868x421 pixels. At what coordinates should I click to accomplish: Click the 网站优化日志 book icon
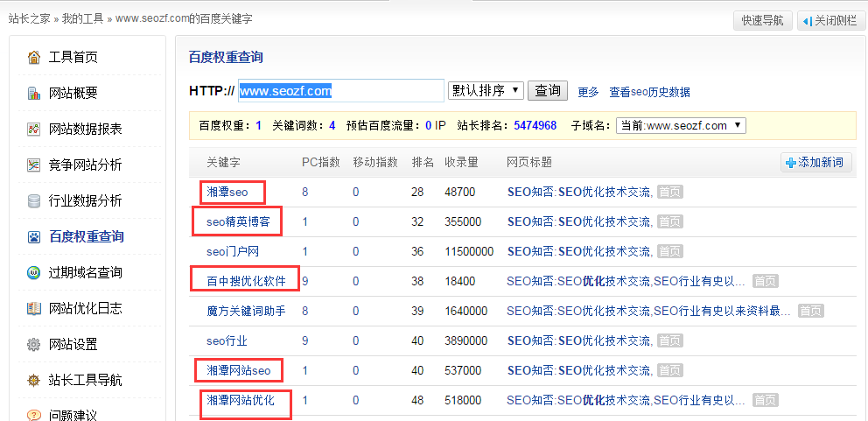(34, 309)
